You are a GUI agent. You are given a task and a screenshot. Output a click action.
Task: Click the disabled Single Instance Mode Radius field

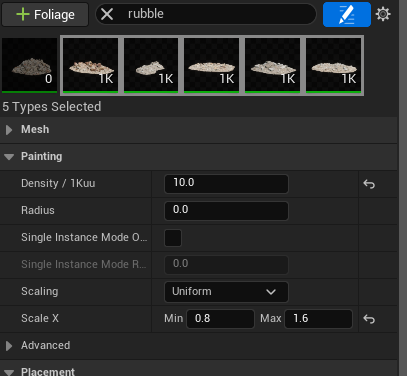tap(226, 265)
